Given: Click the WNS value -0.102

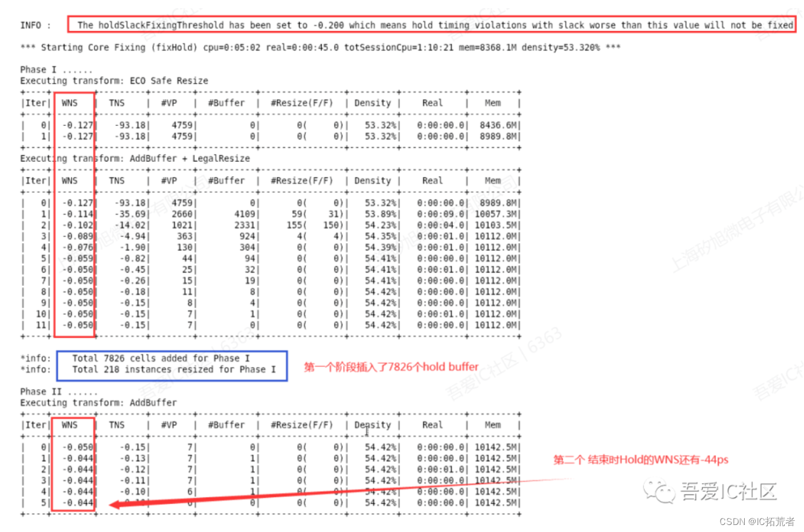Looking at the screenshot, I should point(78,226).
